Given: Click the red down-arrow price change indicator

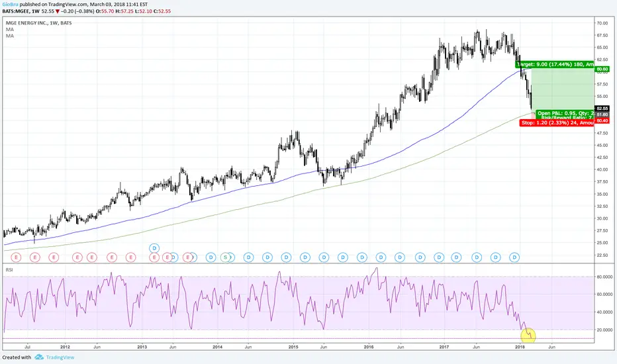Looking at the screenshot, I should click(x=58, y=11).
